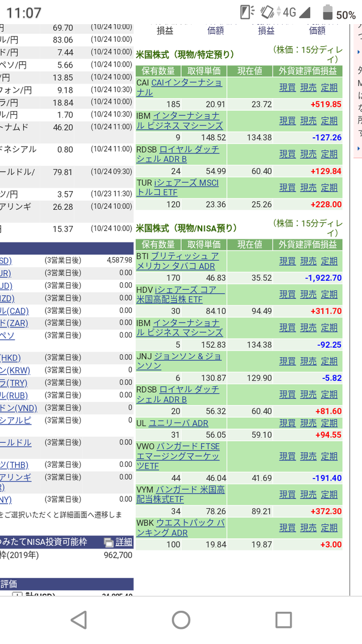The width and height of the screenshot is (362, 644).
Task: Open the iシェアーズ MSCI トルコ ETF link
Action: tap(178, 187)
